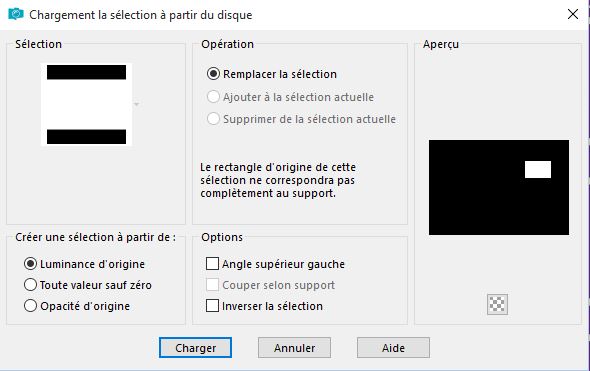The image size is (590, 371).
Task: Toggle the transparency checkerboard preview icon
Action: click(497, 304)
